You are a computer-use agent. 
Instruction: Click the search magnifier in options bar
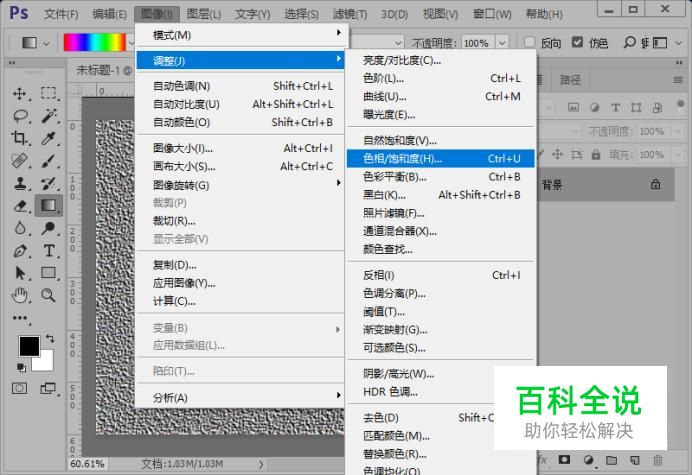(629, 42)
